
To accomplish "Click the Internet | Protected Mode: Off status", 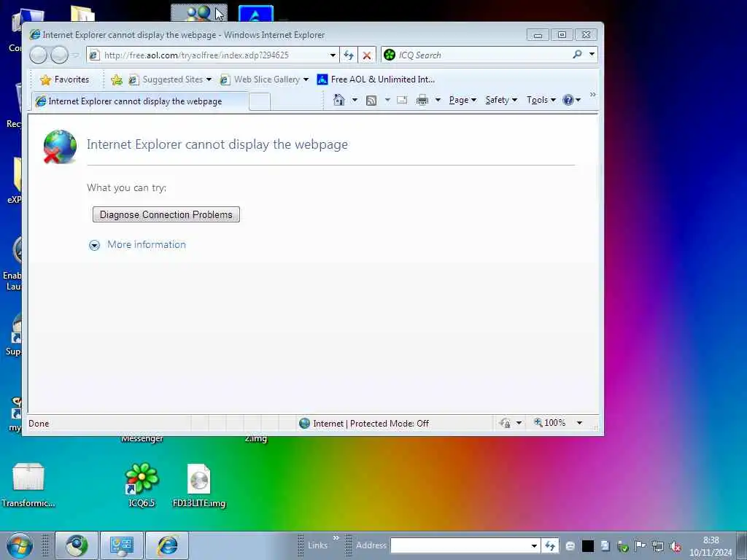I will (364, 424).
